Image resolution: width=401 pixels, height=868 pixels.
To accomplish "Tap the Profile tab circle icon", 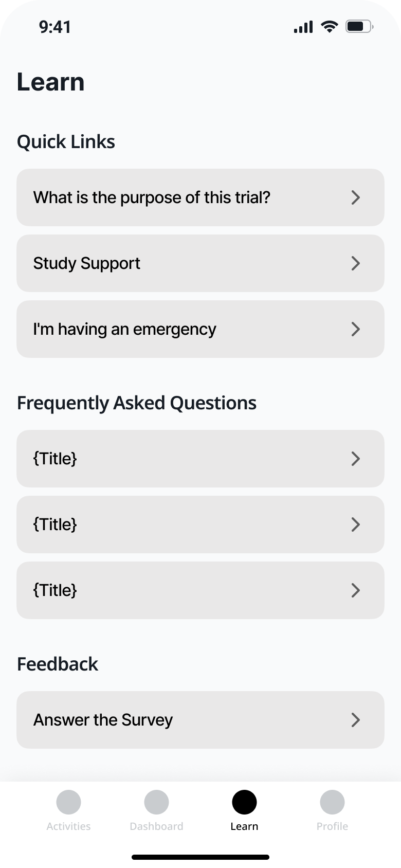I will (x=332, y=802).
